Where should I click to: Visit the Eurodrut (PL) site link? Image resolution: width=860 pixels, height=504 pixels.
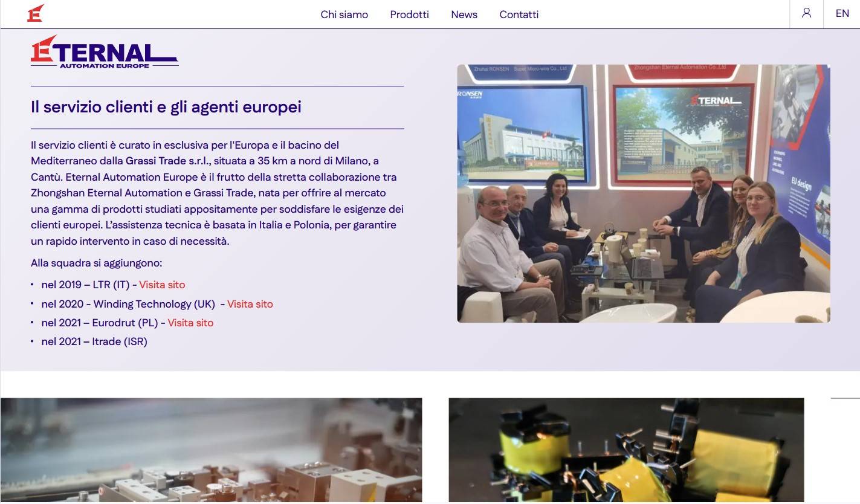[x=190, y=323]
